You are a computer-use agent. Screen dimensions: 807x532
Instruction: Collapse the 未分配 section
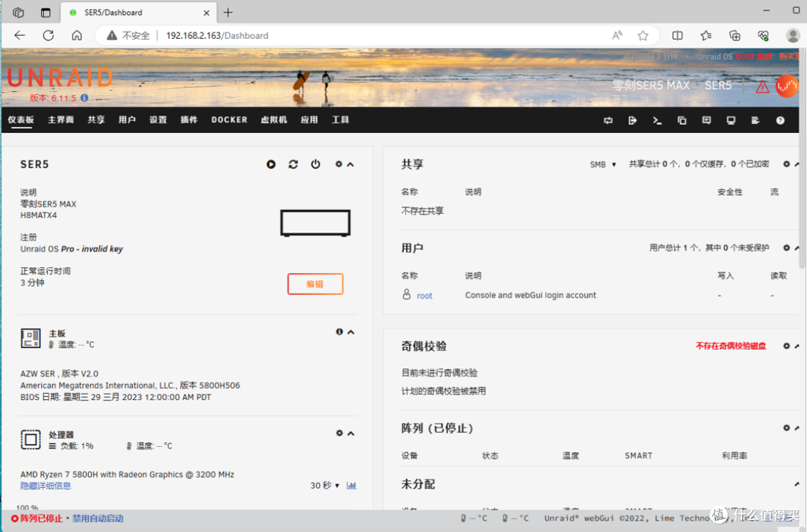(x=797, y=484)
